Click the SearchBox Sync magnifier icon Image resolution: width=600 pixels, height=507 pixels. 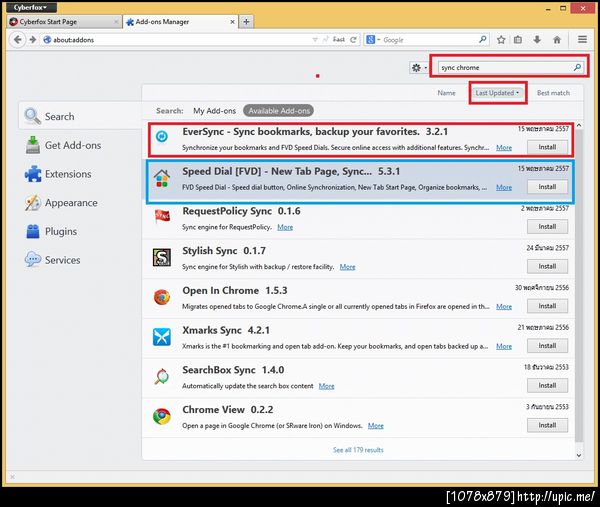click(x=162, y=377)
